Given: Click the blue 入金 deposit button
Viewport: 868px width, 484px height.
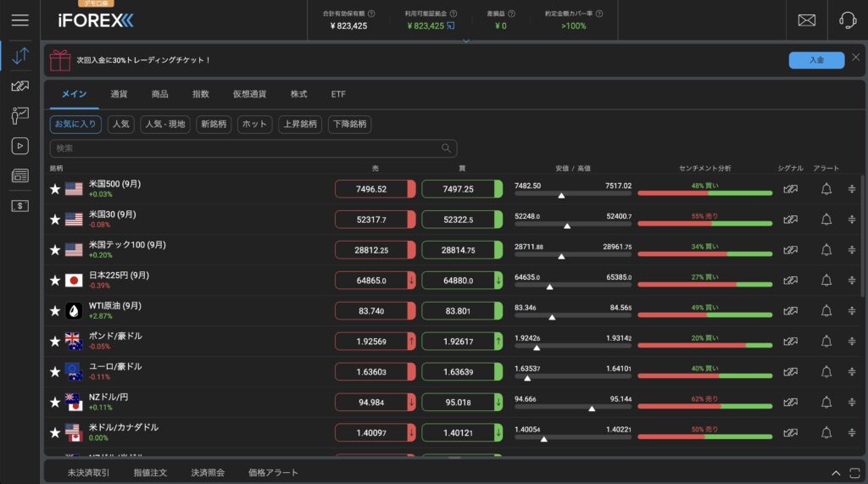Looking at the screenshot, I should (x=816, y=60).
